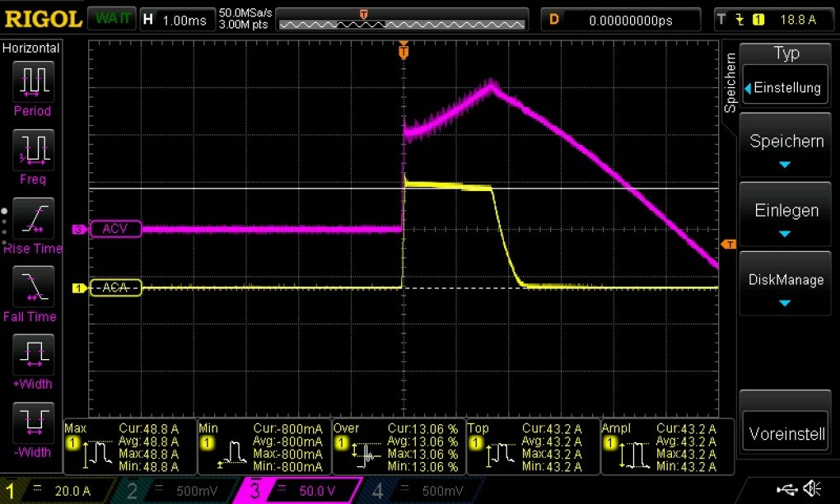This screenshot has height=504, width=840.
Task: Click the Over overshoot measurement icon
Action: click(366, 453)
